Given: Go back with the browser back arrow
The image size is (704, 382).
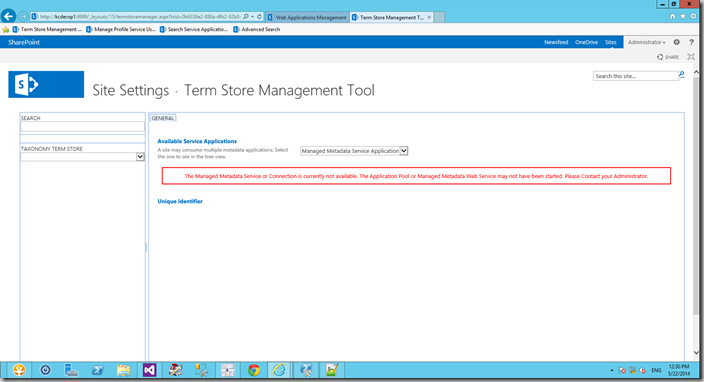Looking at the screenshot, I should tap(8, 16).
